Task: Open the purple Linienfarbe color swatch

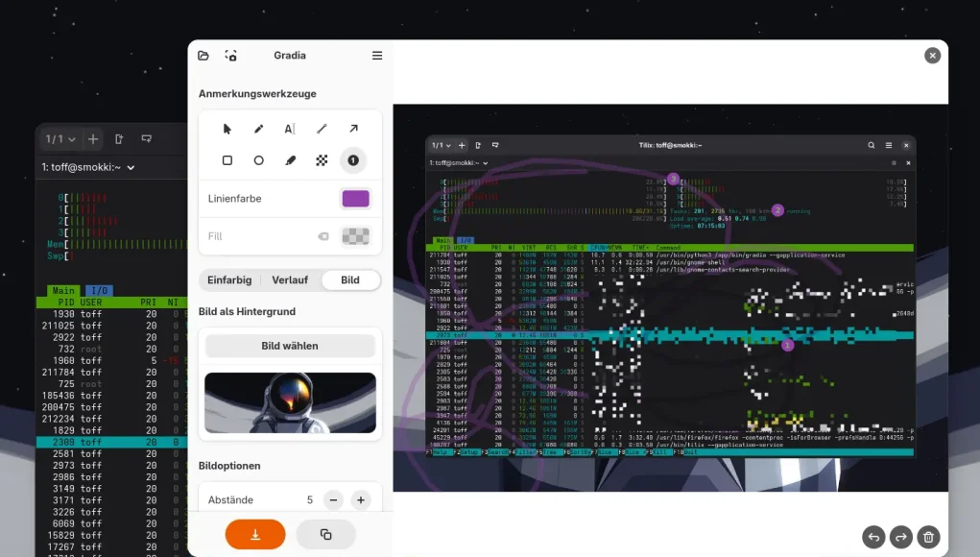Action: (355, 199)
